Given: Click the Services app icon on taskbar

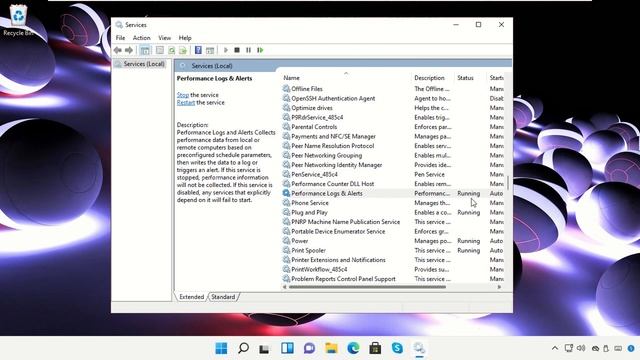Looking at the screenshot, I should 419,348.
